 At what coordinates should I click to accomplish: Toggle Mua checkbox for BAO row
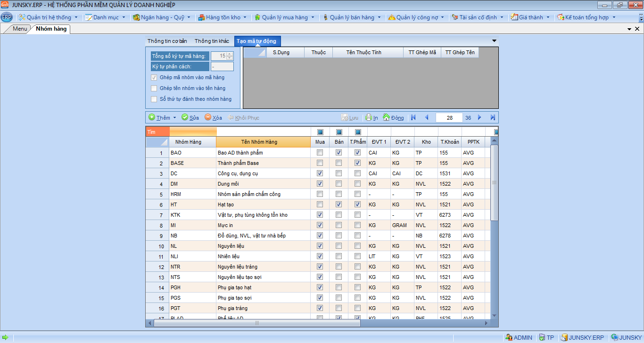pos(320,153)
